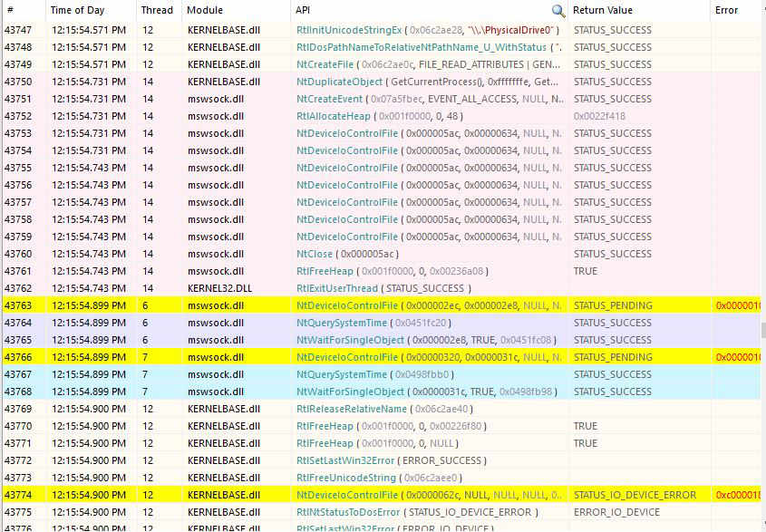Click the Thread column header
The height and width of the screenshot is (532, 766).
(x=155, y=11)
